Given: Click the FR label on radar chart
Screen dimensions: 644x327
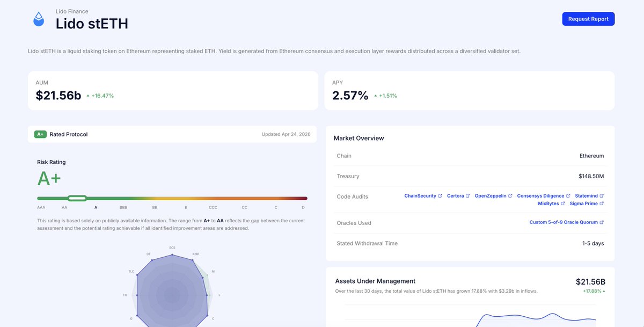Looking at the screenshot, I should (x=125, y=295).
